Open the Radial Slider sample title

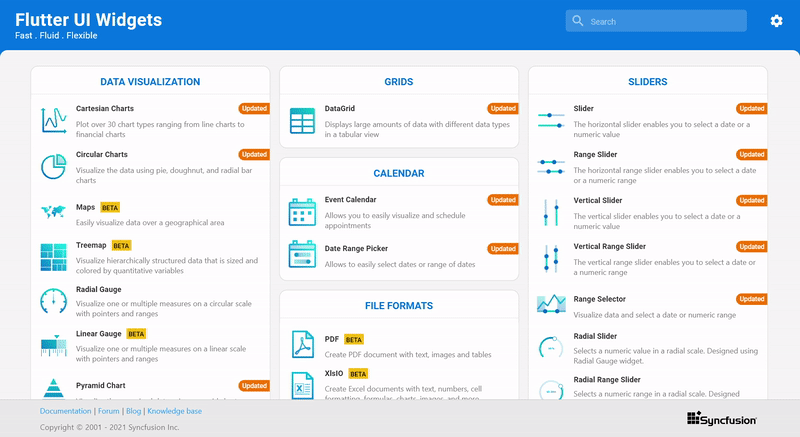(x=595, y=336)
